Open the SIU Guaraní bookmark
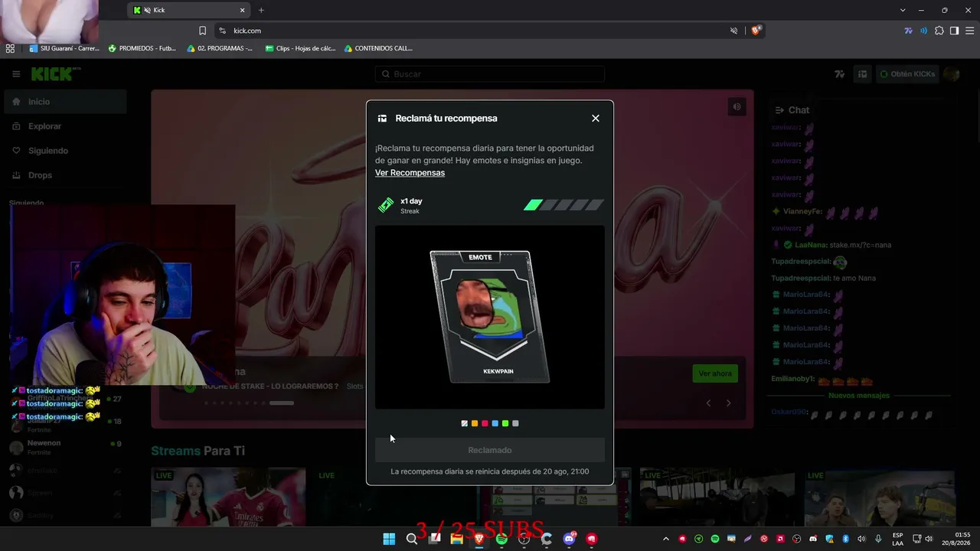The image size is (980, 551). [x=64, y=48]
